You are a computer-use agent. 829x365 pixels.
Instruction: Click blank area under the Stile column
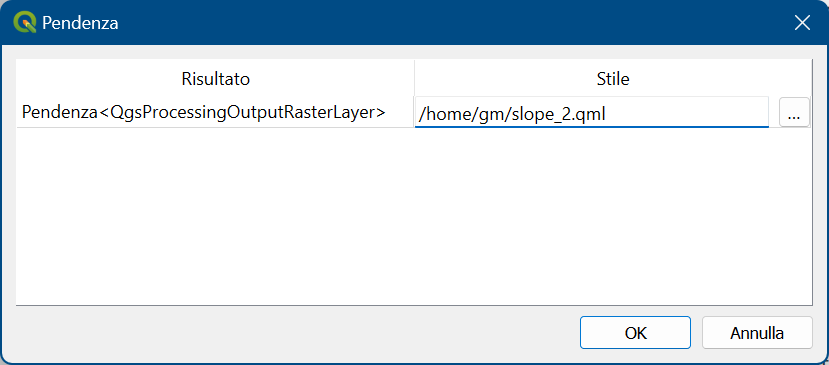(613, 216)
